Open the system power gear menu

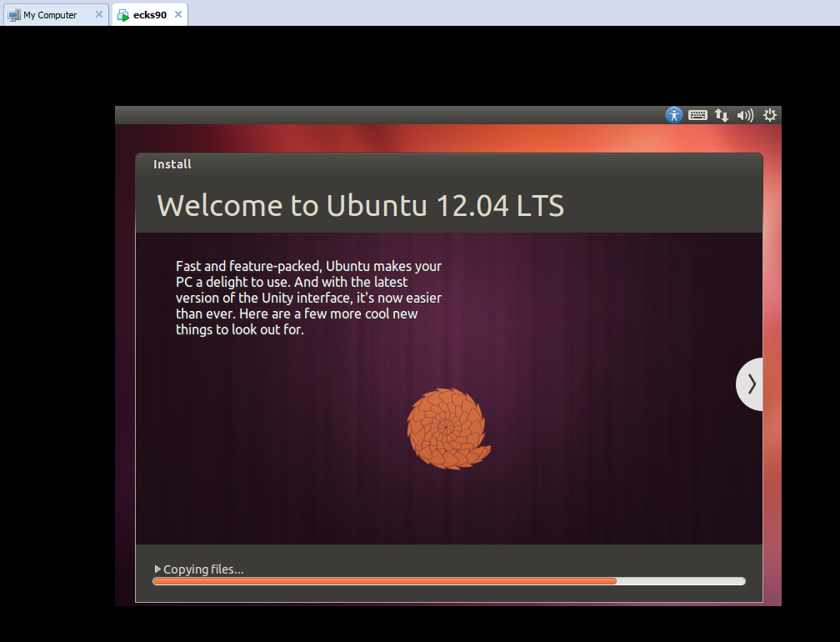click(770, 115)
